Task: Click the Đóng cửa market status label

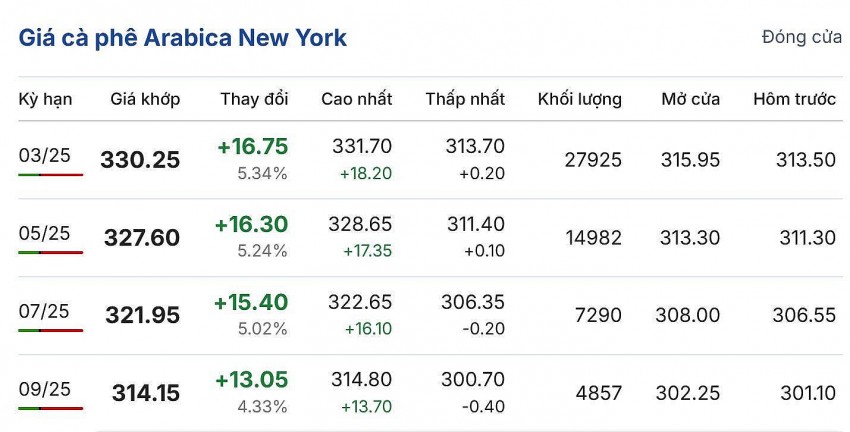Action: (801, 37)
